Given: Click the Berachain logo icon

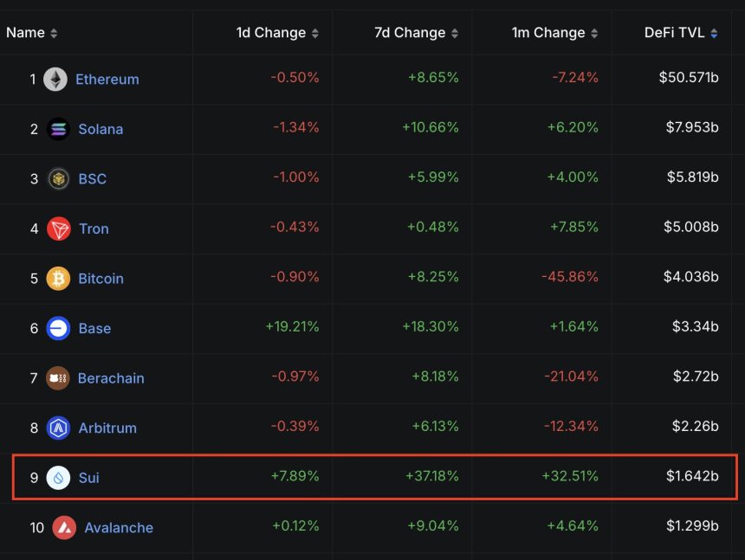Looking at the screenshot, I should (58, 378).
